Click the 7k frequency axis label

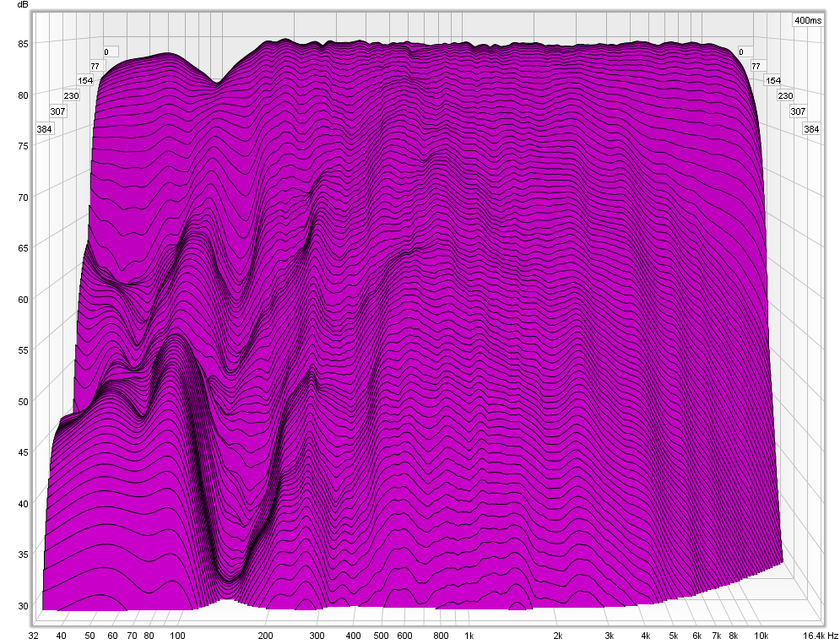coord(717,636)
